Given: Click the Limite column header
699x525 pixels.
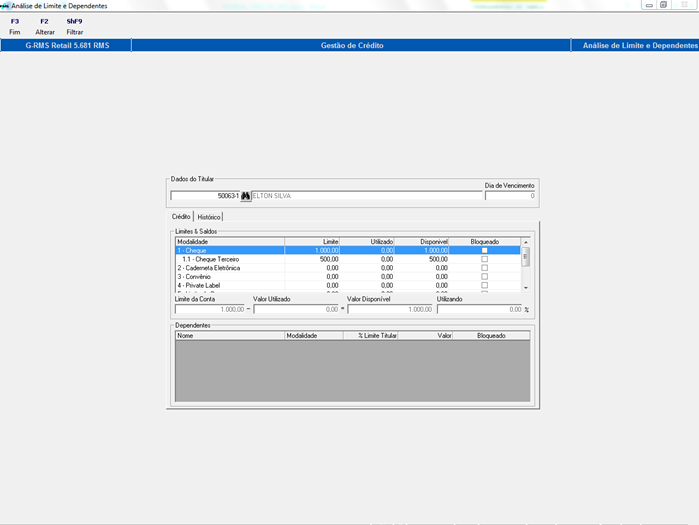Looking at the screenshot, I should click(312, 242).
